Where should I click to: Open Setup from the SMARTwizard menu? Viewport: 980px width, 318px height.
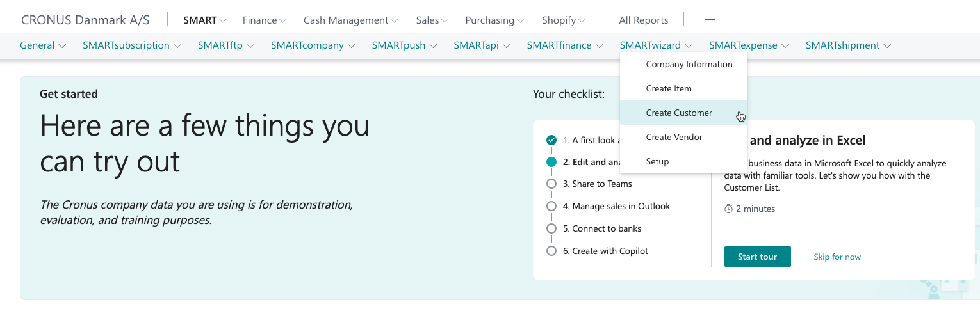click(657, 161)
